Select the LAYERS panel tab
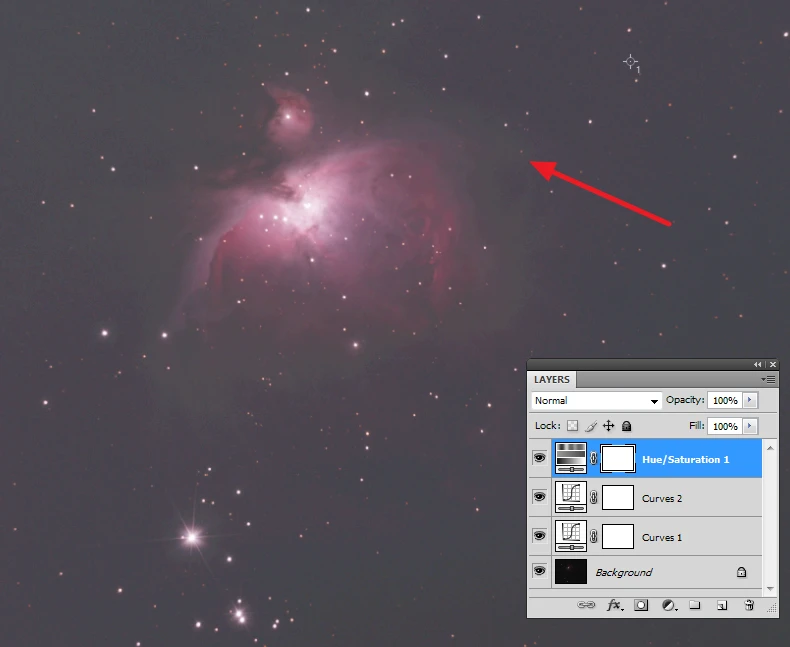Image resolution: width=790 pixels, height=647 pixels. pyautogui.click(x=552, y=380)
